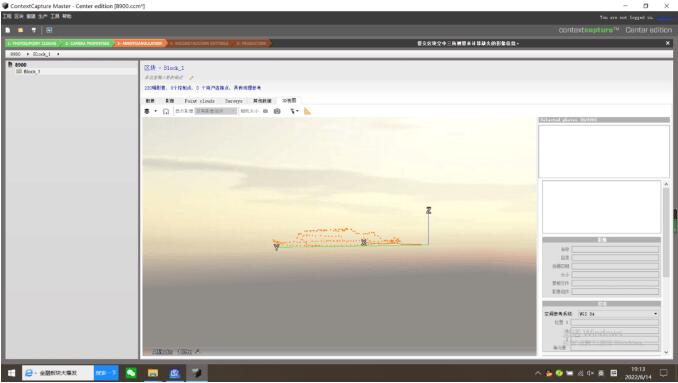Viewport: 678px width, 383px height.
Task: Open the selection tool dropdown arrow
Action: pyautogui.click(x=298, y=112)
